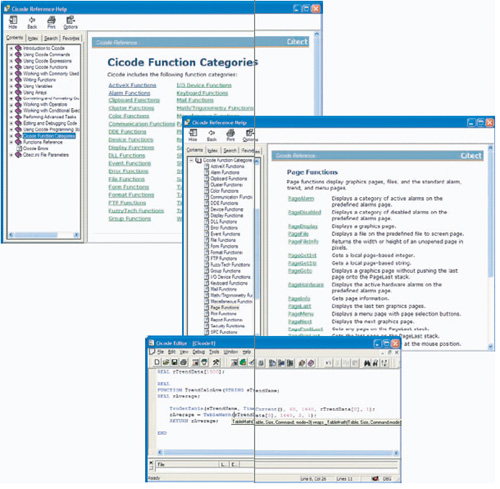Open ActiveX Functions link
The image size is (500, 489).
click(x=132, y=85)
